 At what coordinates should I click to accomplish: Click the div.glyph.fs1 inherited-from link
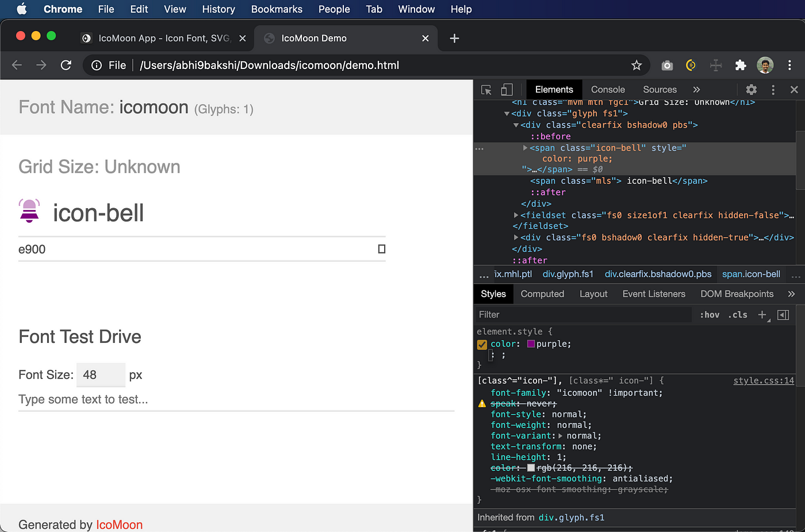tap(572, 518)
